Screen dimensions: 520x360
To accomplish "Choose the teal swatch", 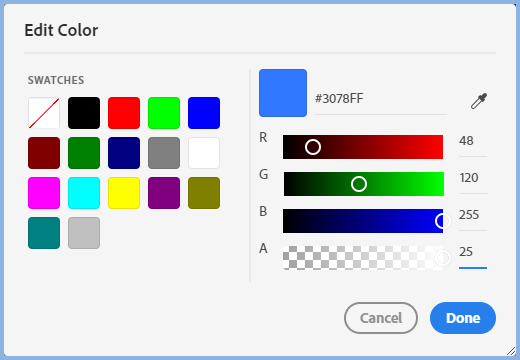I will (44, 233).
